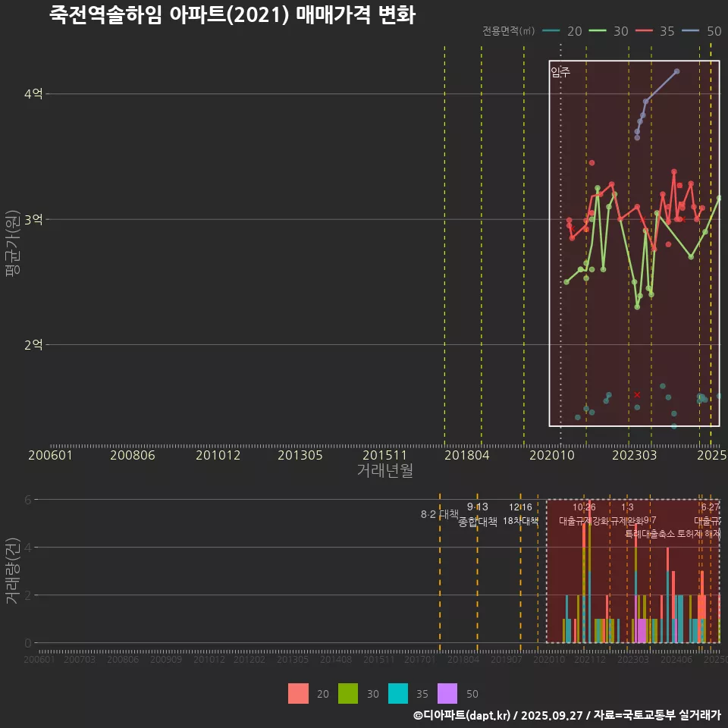Toggle the 35㎡ red line legend entry
The height and width of the screenshot is (728, 728).
pos(655,31)
